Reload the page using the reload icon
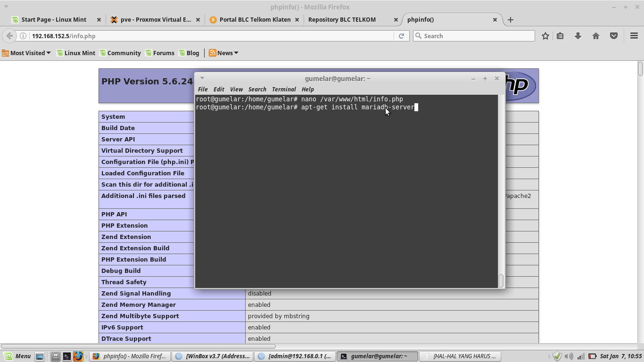This screenshot has height=362, width=644. [x=401, y=35]
